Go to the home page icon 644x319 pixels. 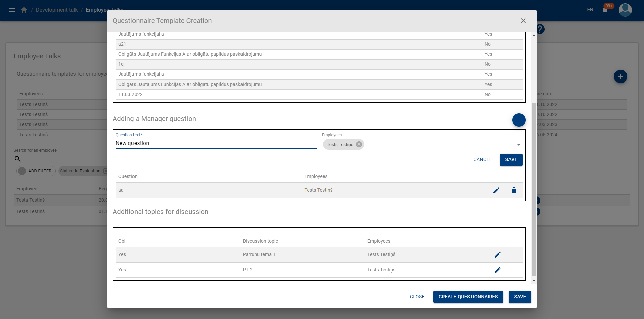coord(24,10)
